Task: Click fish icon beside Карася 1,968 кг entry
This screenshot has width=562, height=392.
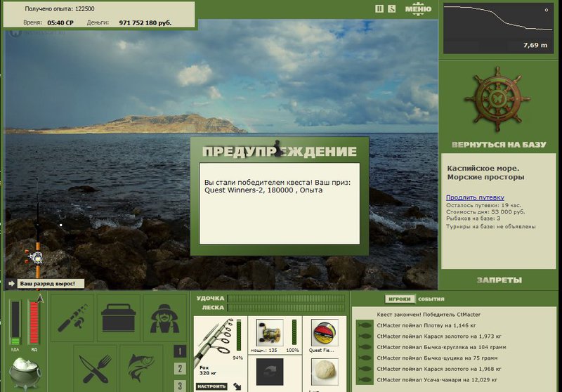Action: pyautogui.click(x=365, y=369)
